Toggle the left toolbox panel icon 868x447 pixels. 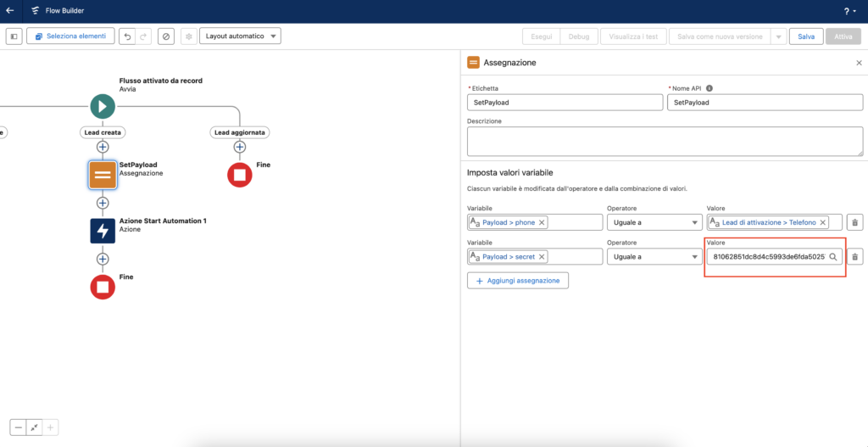tap(14, 36)
